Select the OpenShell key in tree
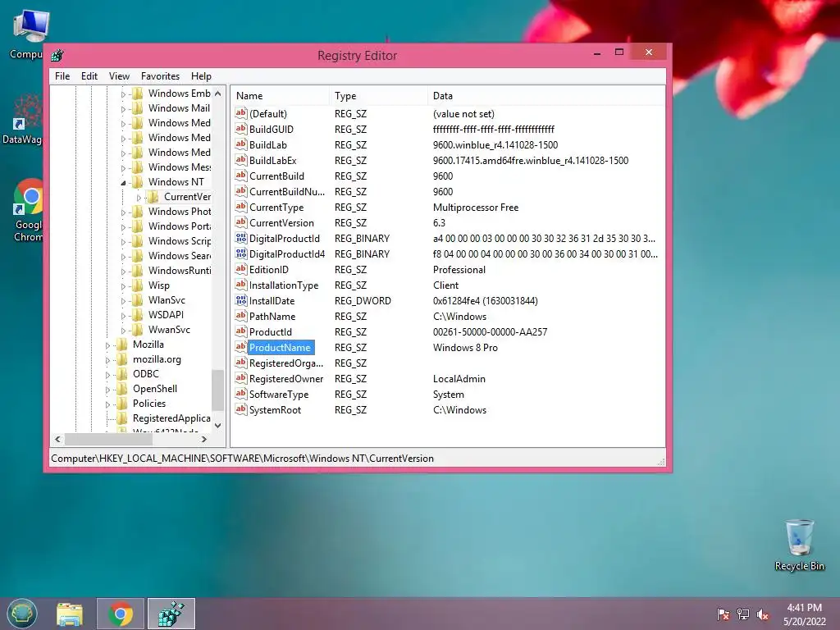The width and height of the screenshot is (840, 630). (155, 388)
